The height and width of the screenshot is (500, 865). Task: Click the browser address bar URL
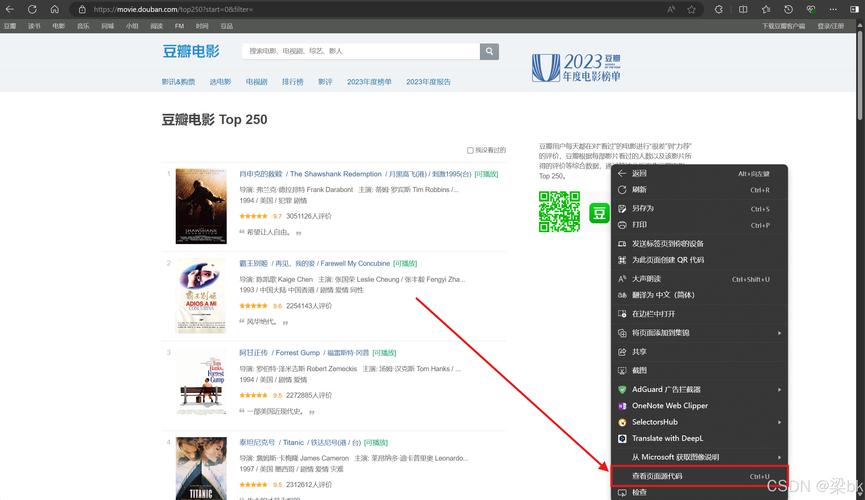tap(173, 9)
